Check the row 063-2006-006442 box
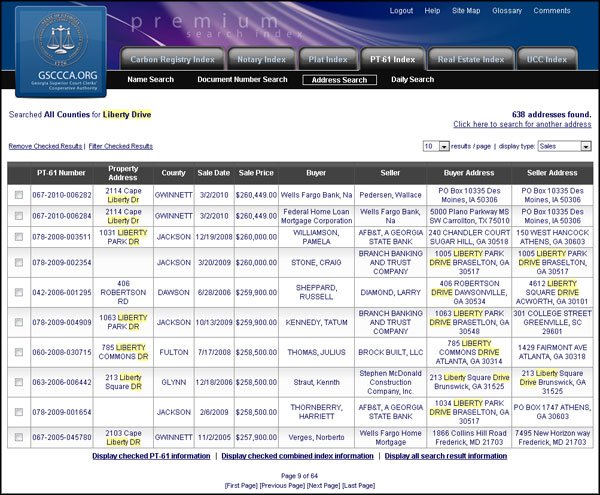 19,382
